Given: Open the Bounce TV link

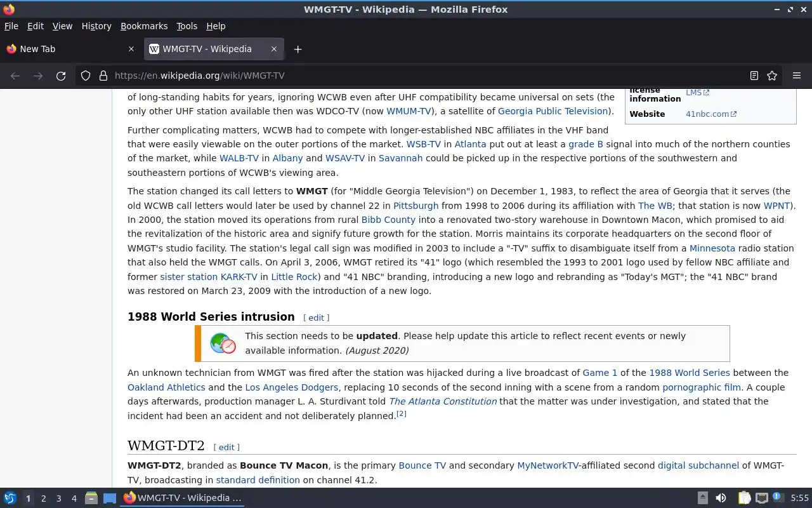Looking at the screenshot, I should click(x=422, y=465).
